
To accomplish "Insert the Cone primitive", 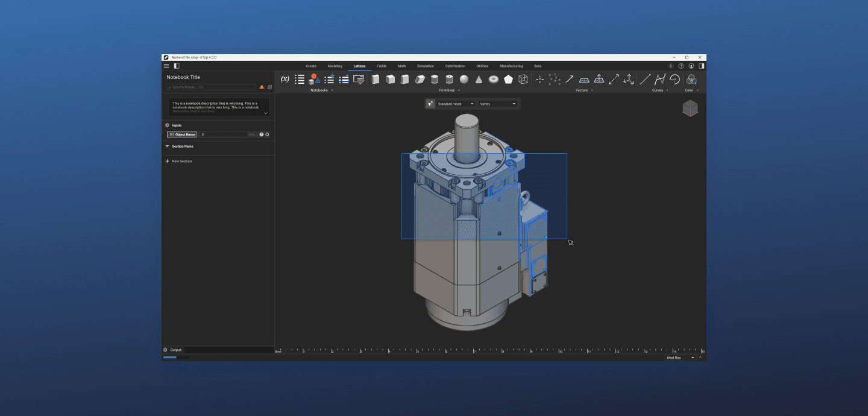I will 479,79.
